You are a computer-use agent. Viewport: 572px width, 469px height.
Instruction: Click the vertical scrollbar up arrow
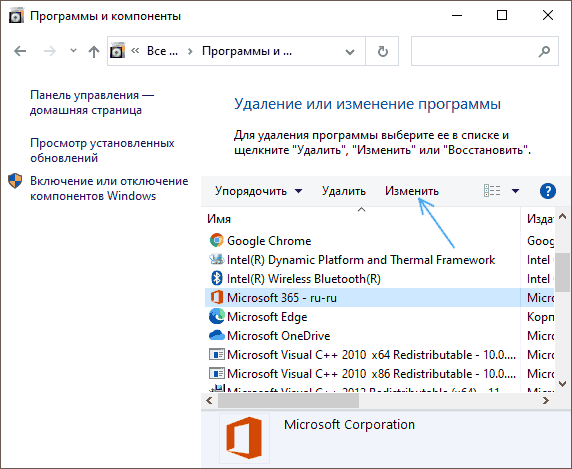563,217
